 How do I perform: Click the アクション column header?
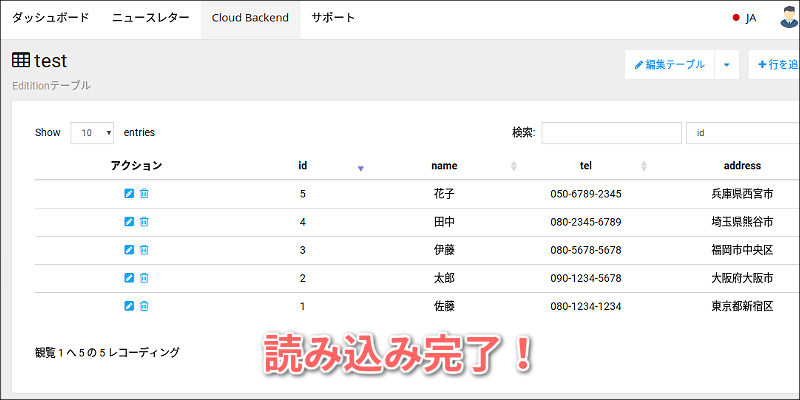[x=136, y=166]
